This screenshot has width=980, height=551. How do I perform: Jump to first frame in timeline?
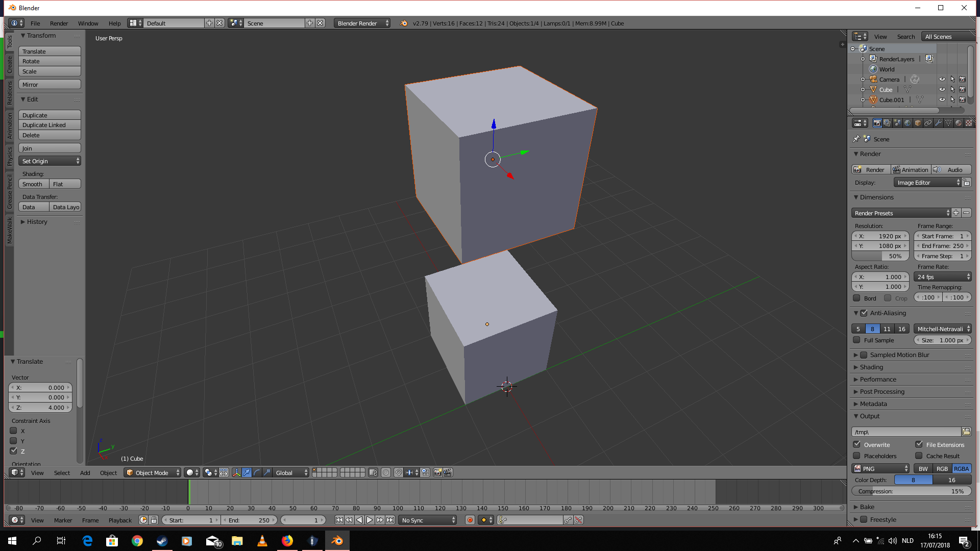(339, 520)
